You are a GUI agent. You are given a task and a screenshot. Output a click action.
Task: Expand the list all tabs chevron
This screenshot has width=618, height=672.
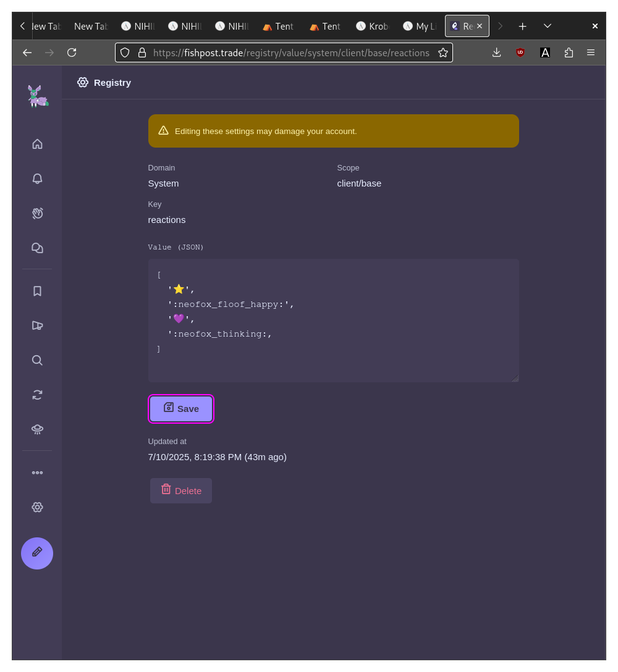pos(547,26)
